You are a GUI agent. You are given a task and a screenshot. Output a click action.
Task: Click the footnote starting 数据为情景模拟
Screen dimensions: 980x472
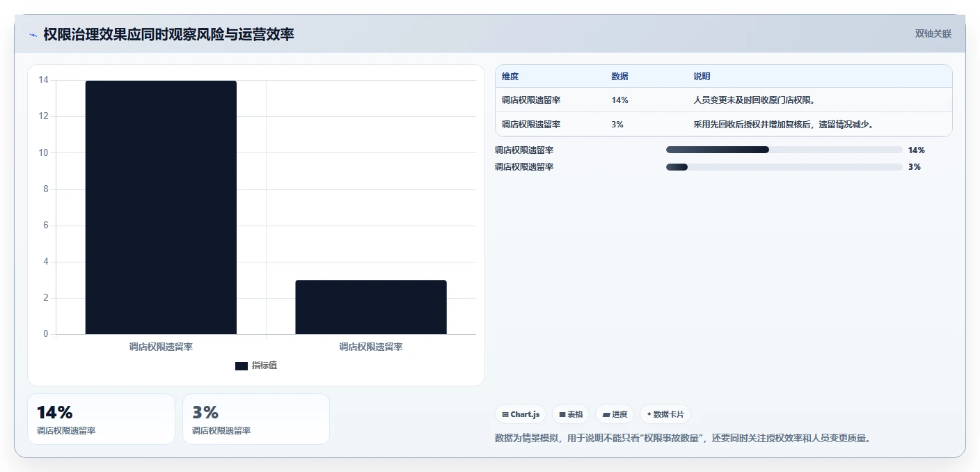coord(683,438)
